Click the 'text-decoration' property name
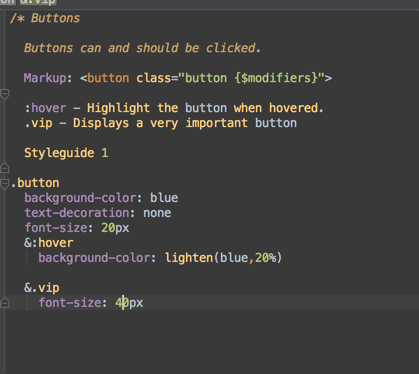Screen dimensions: 419x374 click(77, 213)
